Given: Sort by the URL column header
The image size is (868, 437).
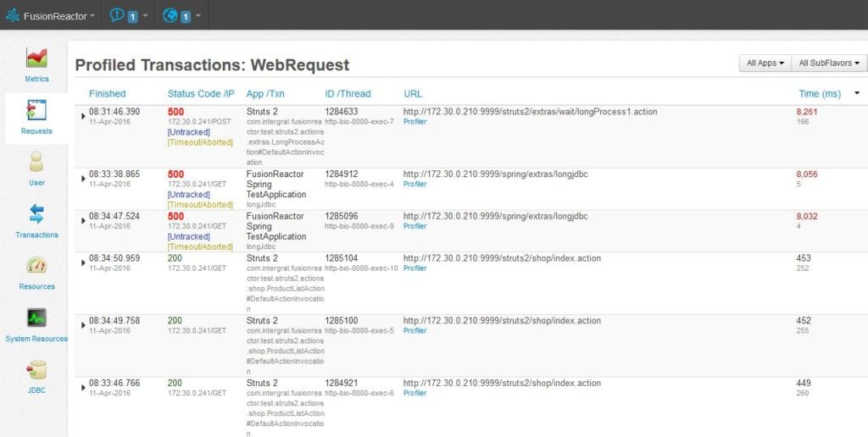Looking at the screenshot, I should (413, 94).
